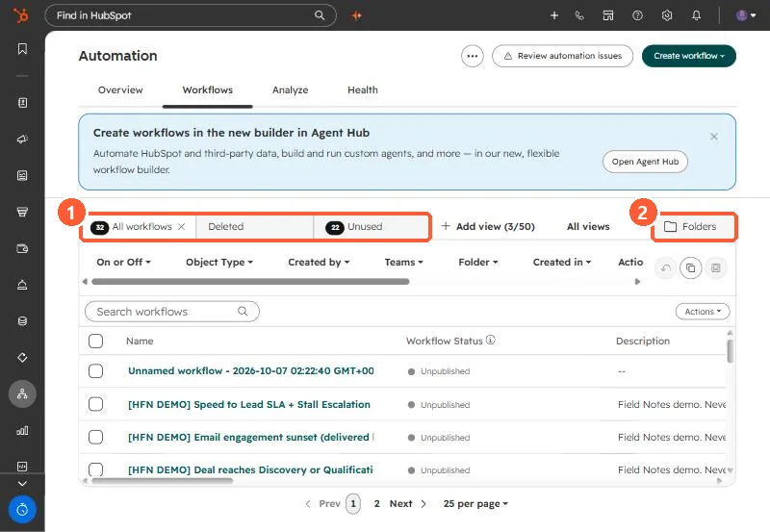Open the CRM contacts icon in sidebar
Screen dimensions: 770x532
click(x=22, y=103)
